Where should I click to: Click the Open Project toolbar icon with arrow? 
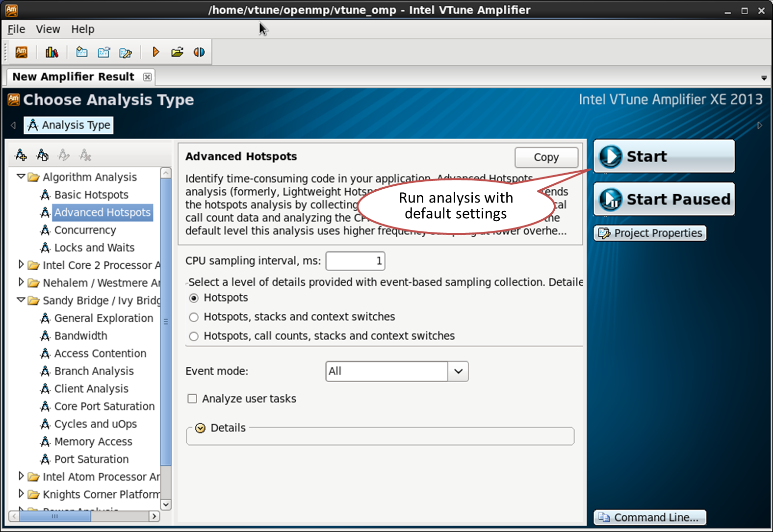(x=104, y=52)
